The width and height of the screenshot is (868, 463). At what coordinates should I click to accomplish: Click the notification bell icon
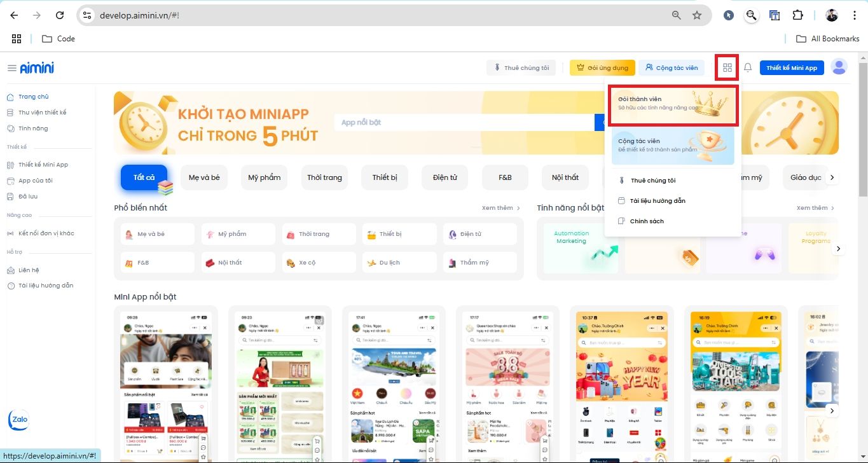(x=748, y=67)
